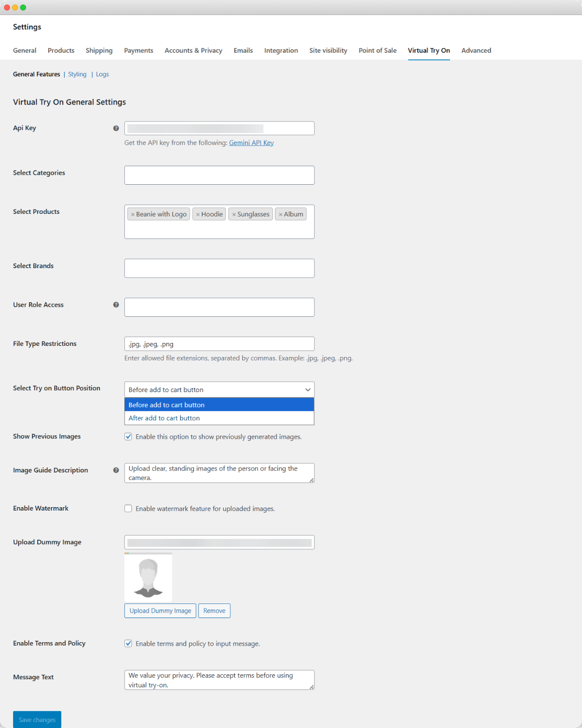Click the Save changes button
This screenshot has width=582, height=728.
point(37,719)
